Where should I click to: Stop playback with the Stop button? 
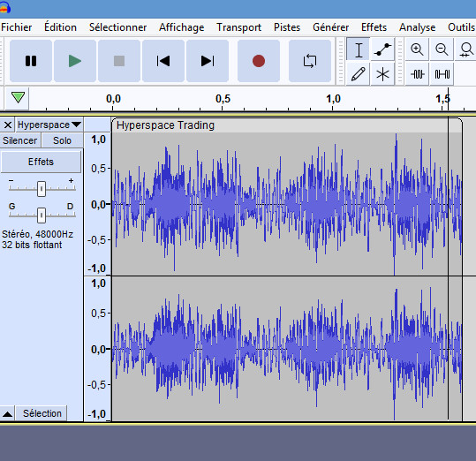119,61
